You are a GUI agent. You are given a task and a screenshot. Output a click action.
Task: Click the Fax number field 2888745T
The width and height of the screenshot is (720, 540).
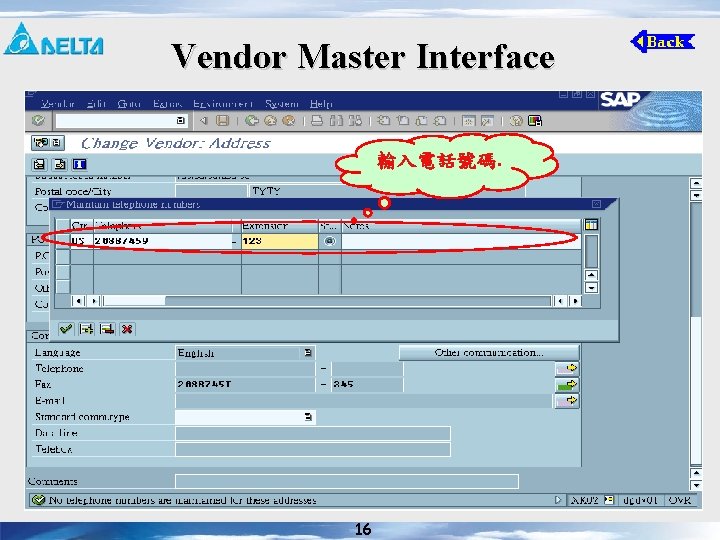tap(245, 384)
